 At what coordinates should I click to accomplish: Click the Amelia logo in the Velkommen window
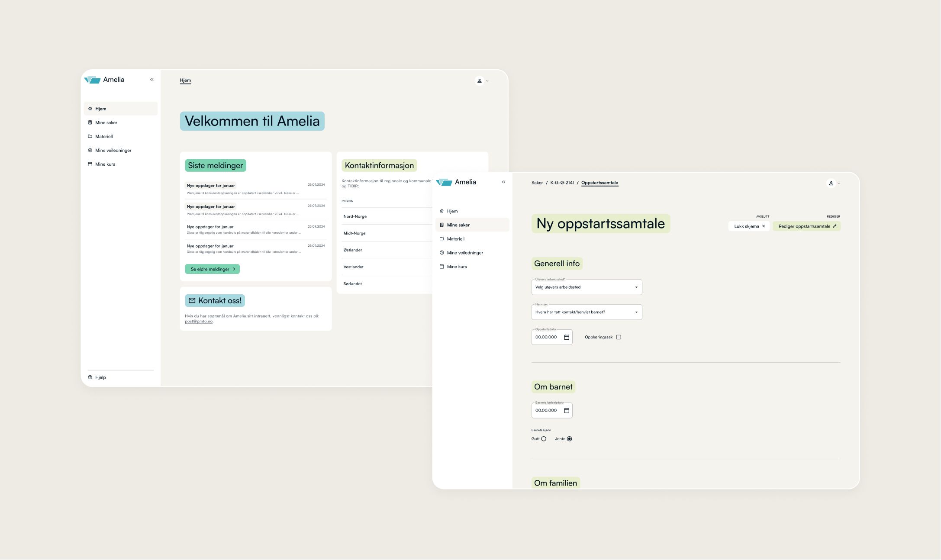click(x=104, y=80)
